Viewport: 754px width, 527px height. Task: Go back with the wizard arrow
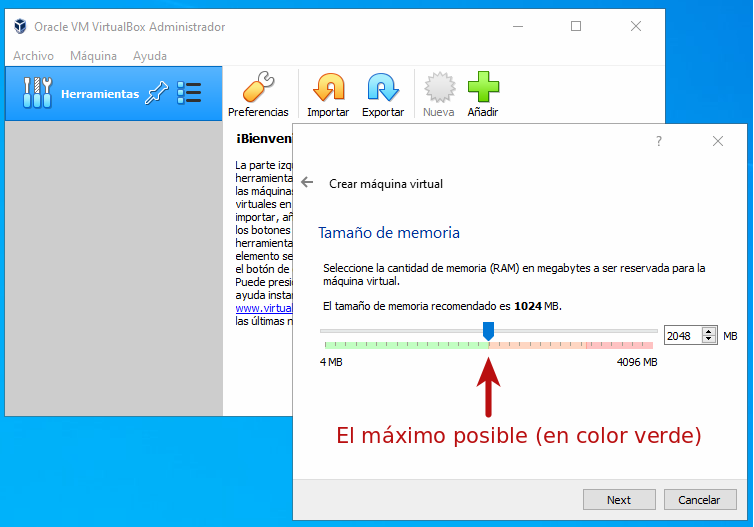click(x=307, y=182)
